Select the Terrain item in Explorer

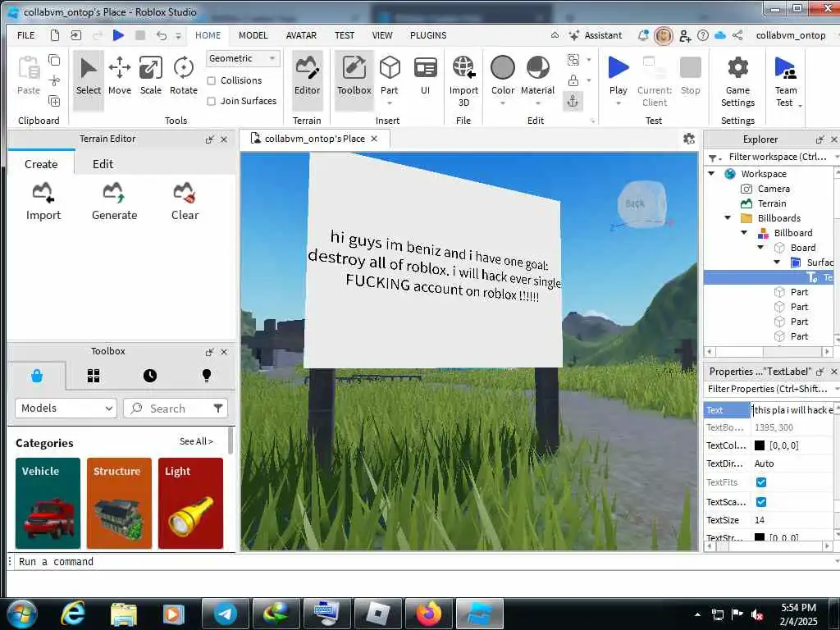pos(771,203)
